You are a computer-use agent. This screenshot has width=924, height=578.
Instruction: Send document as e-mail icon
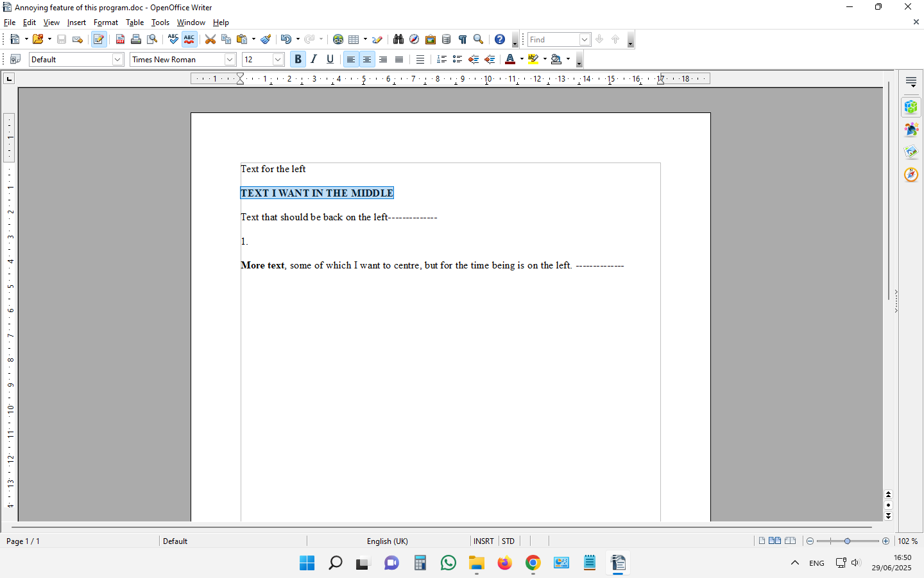pos(78,39)
